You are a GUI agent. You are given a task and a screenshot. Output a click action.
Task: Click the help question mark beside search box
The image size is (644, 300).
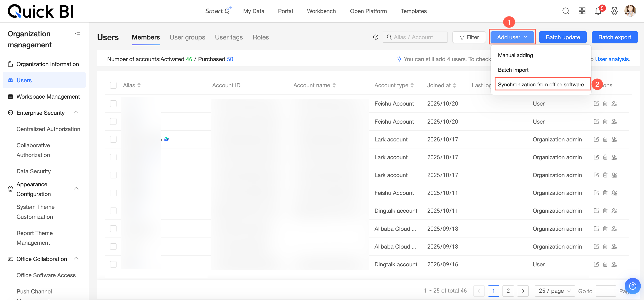coord(375,37)
